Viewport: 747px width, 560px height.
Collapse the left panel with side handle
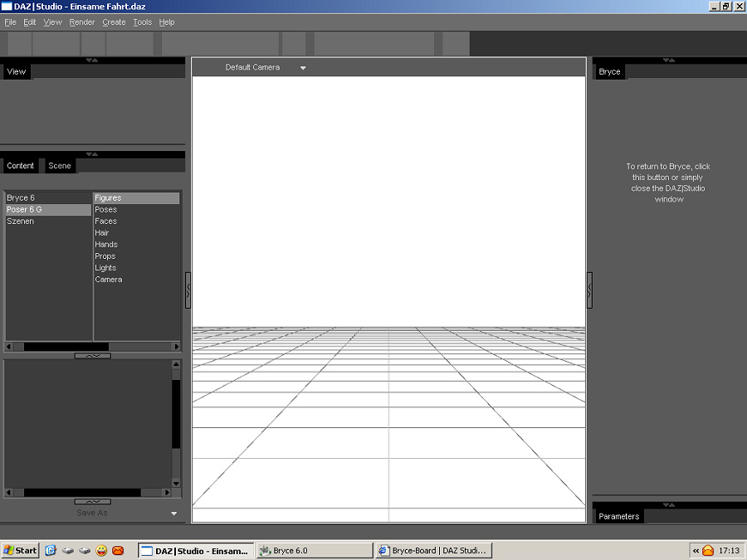tap(188, 290)
